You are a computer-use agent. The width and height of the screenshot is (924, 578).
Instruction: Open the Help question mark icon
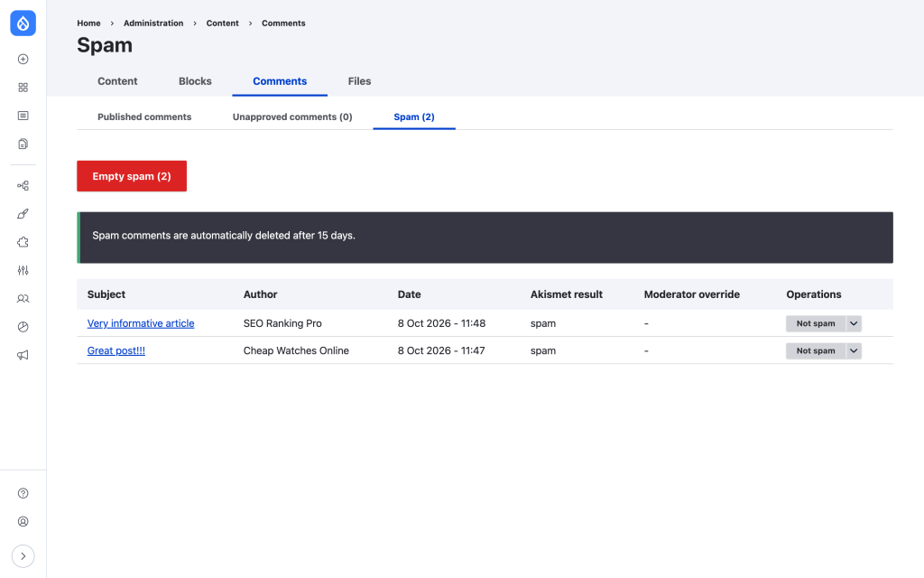point(23,493)
